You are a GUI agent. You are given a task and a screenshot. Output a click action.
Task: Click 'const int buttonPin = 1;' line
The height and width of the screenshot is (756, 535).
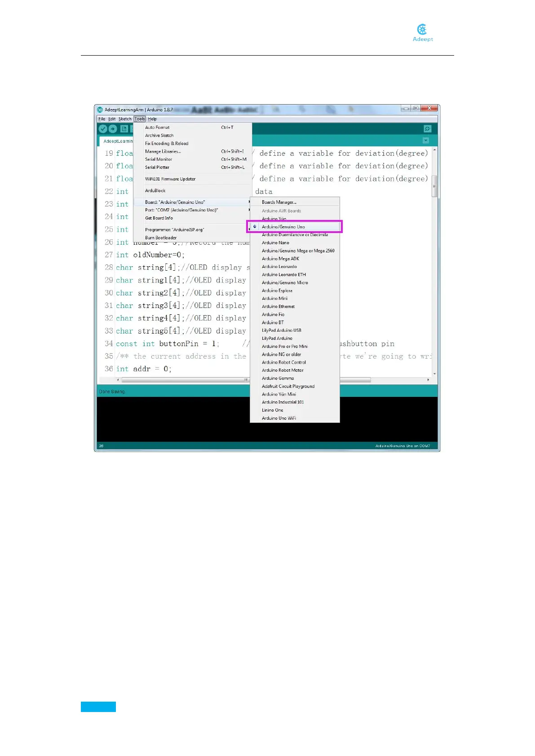[168, 344]
